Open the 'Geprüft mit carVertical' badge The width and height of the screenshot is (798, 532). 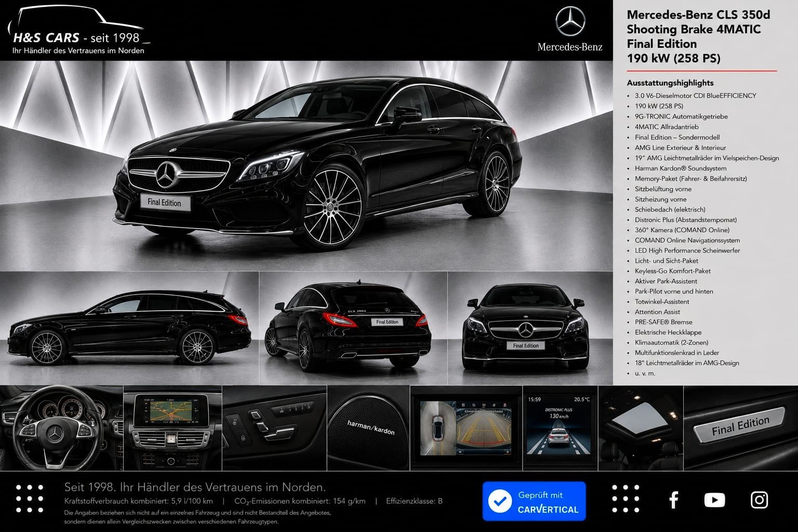[x=534, y=501]
